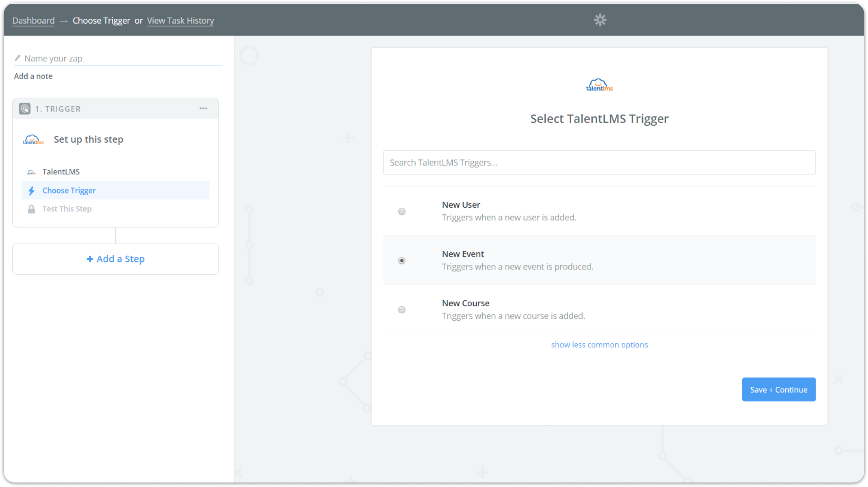868x487 pixels.
Task: Click the small TalentLMS icon in step list
Action: pos(31,172)
